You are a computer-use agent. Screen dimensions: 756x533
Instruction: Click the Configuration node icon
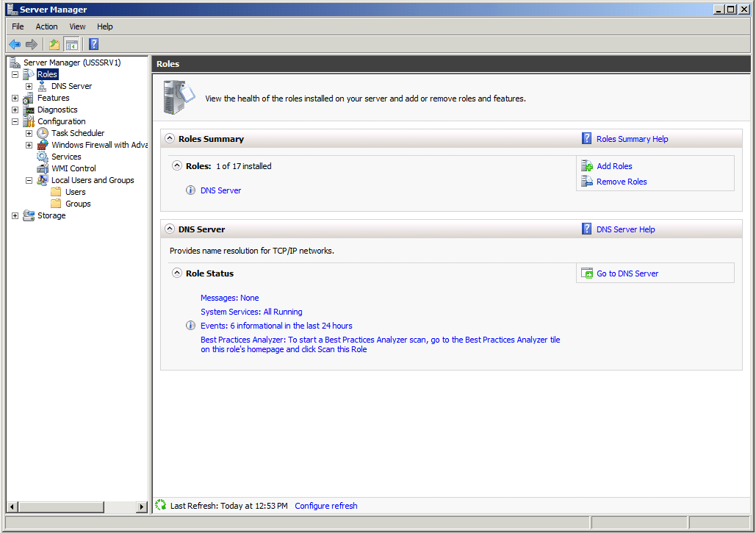pos(29,121)
